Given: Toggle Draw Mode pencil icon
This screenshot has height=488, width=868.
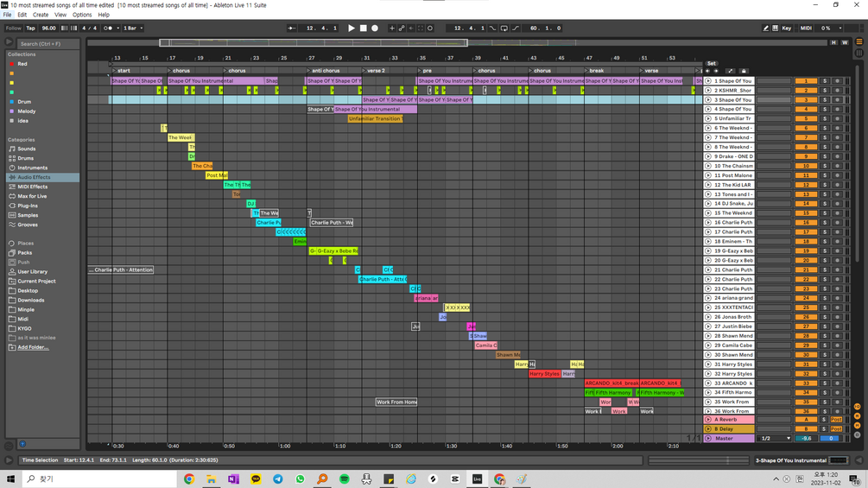Looking at the screenshot, I should tap(765, 28).
